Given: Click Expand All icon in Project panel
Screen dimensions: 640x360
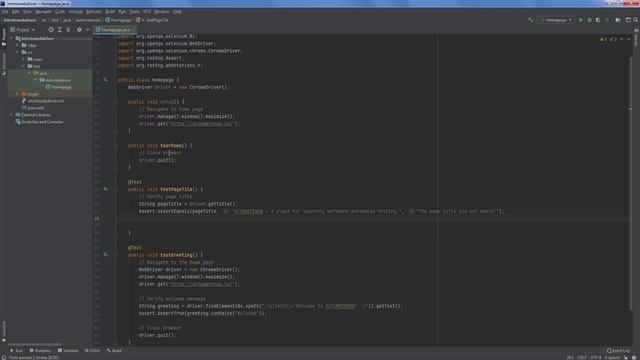Looking at the screenshot, I should click(60, 29).
